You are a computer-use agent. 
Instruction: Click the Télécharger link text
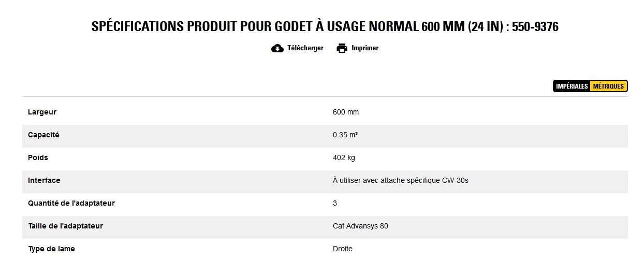click(305, 48)
